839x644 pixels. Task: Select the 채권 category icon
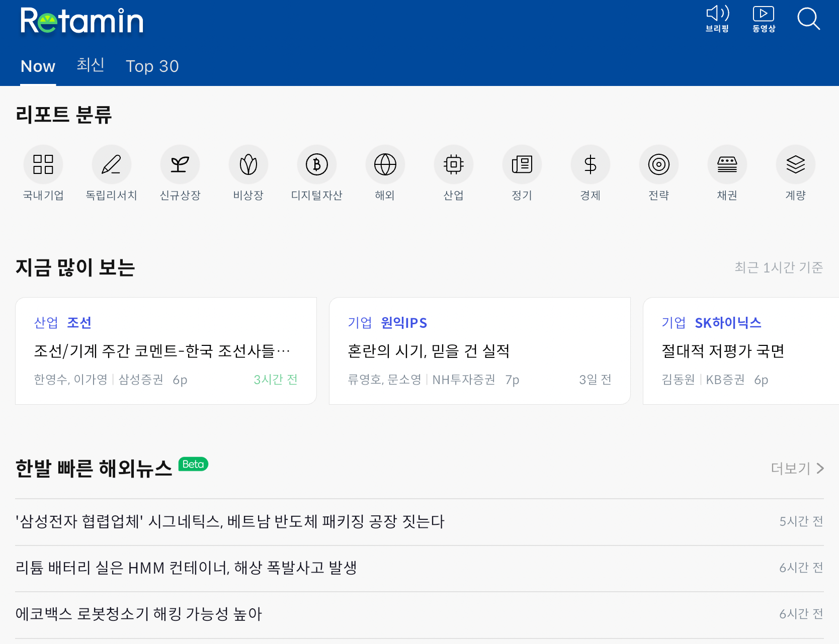coord(727,164)
